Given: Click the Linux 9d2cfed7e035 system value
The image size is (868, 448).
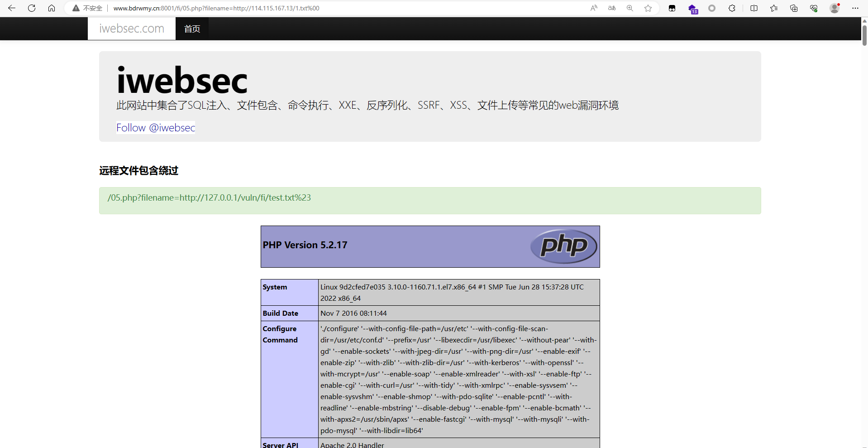Looking at the screenshot, I should [x=452, y=293].
